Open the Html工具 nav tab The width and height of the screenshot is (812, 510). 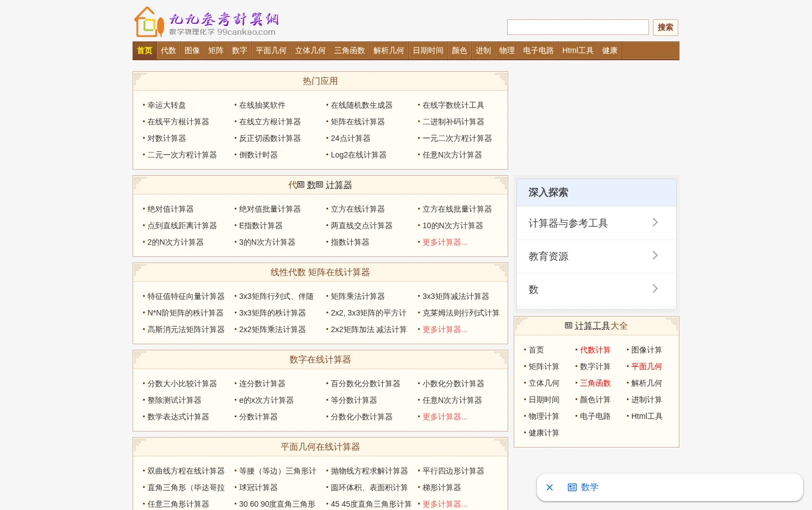coord(578,50)
